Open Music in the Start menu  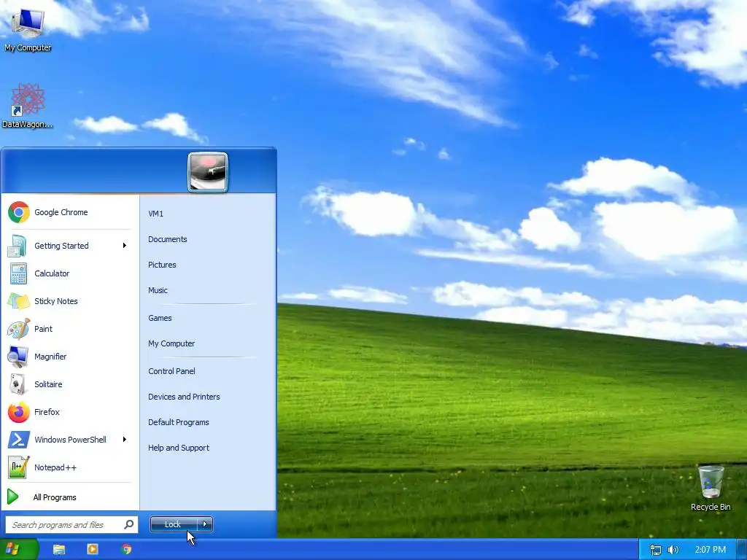(x=158, y=290)
